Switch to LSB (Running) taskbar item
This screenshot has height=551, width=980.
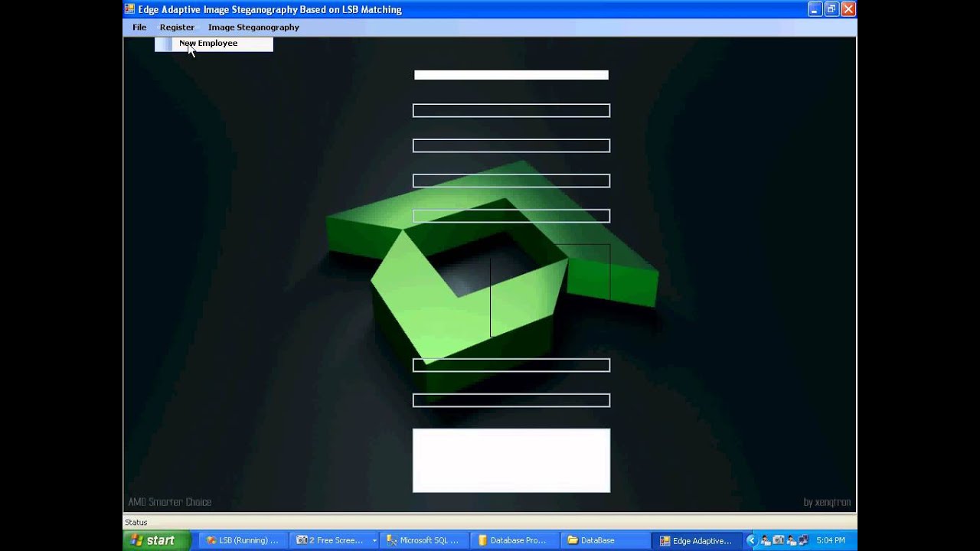click(x=243, y=540)
